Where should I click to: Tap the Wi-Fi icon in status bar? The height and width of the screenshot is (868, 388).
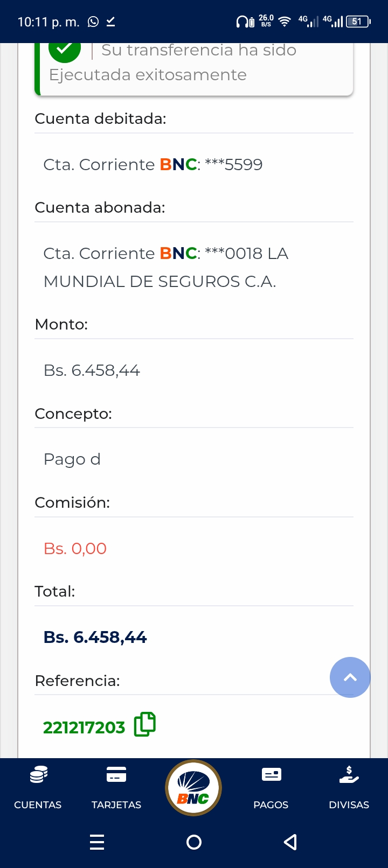click(285, 22)
